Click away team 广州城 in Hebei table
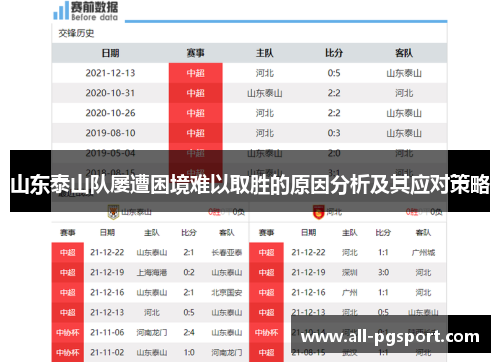 pyautogui.click(x=423, y=253)
